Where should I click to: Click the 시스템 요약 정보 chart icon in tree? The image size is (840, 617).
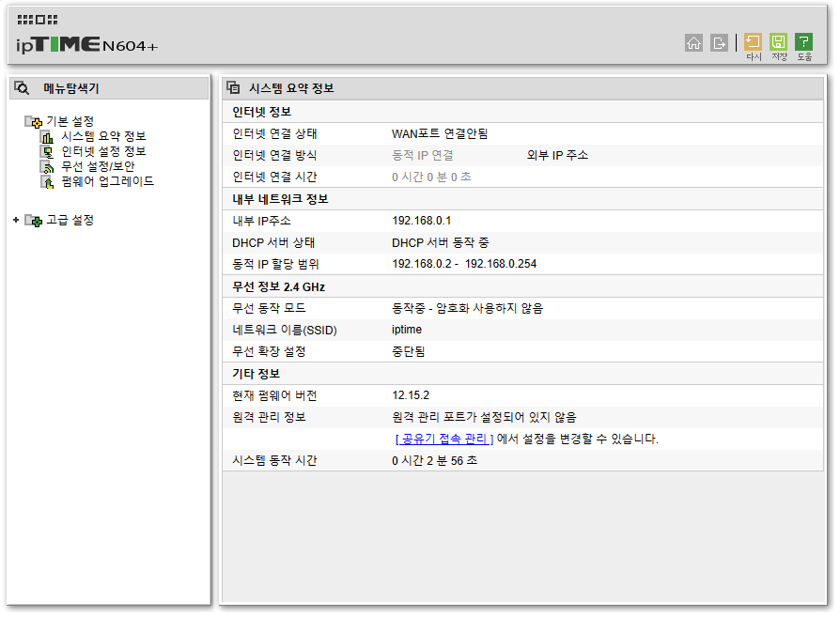(47, 137)
